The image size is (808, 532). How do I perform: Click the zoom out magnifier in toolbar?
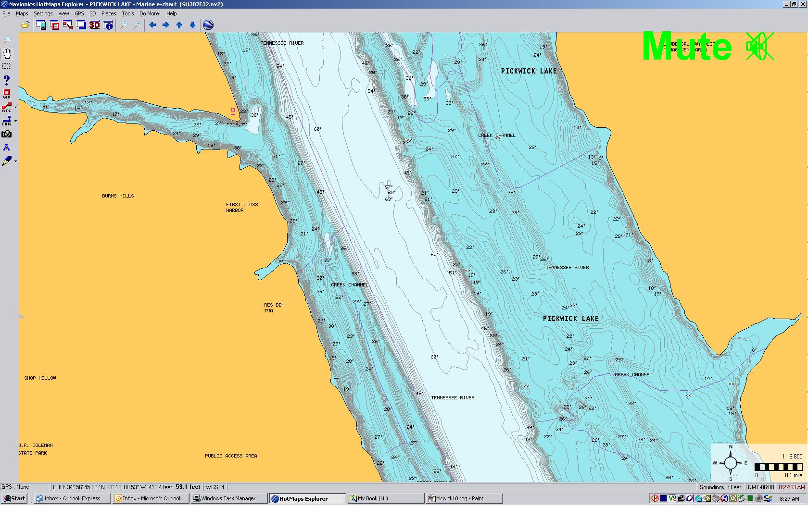click(124, 25)
